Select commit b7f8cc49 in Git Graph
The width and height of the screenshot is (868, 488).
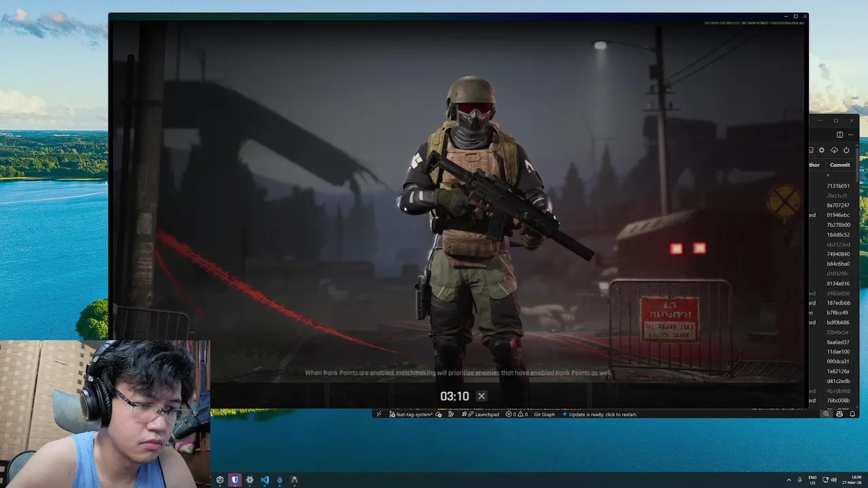tap(838, 312)
